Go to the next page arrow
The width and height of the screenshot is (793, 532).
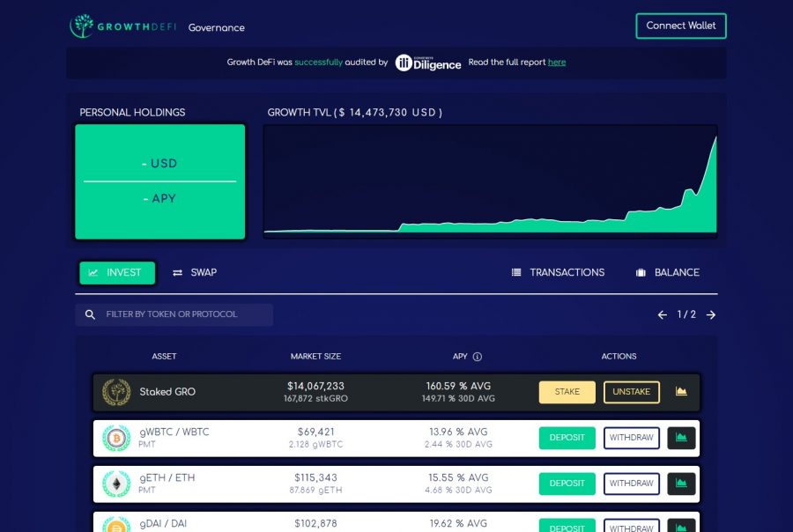[x=711, y=315]
